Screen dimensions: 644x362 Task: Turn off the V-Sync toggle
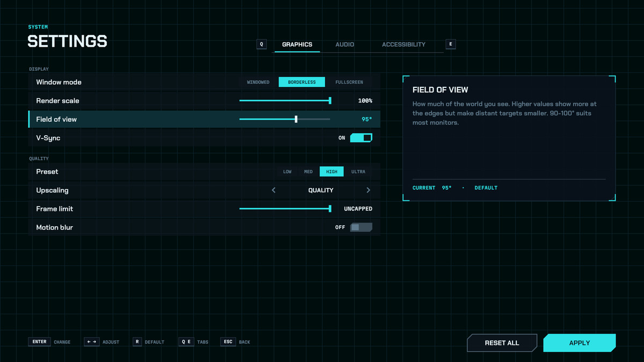coord(361,138)
